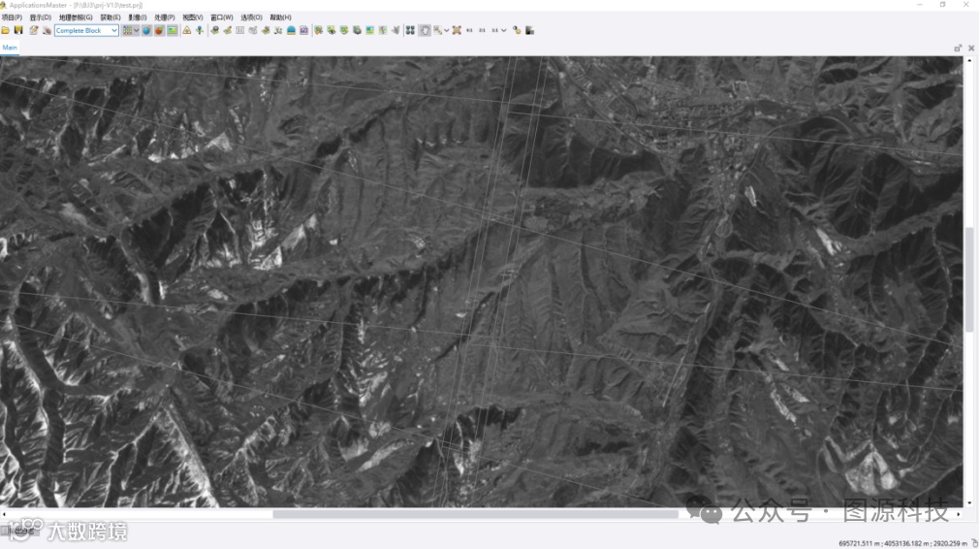Image resolution: width=980 pixels, height=549 pixels.
Task: Open project with the yellow folder icon
Action: [6, 30]
